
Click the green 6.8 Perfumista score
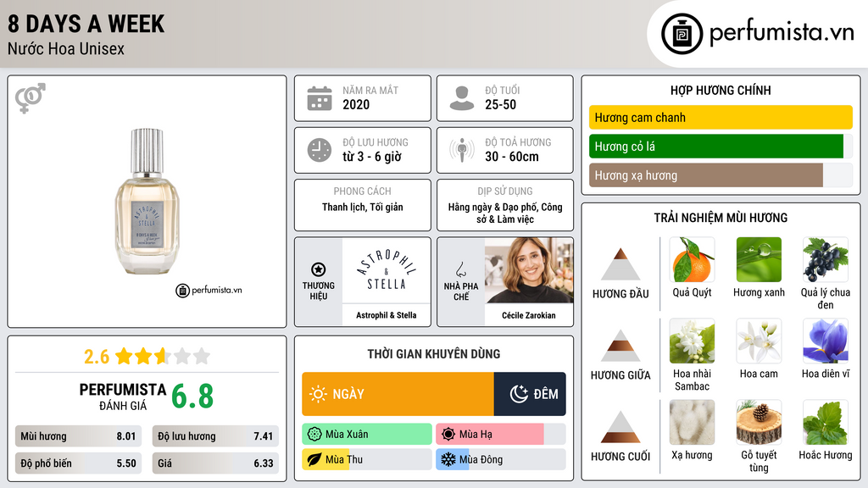click(192, 396)
